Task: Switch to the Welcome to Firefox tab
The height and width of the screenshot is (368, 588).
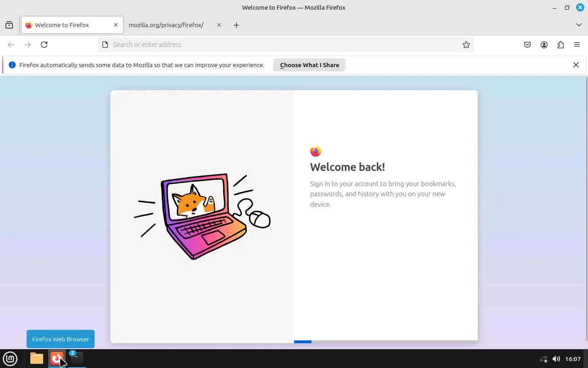Action: (72, 25)
